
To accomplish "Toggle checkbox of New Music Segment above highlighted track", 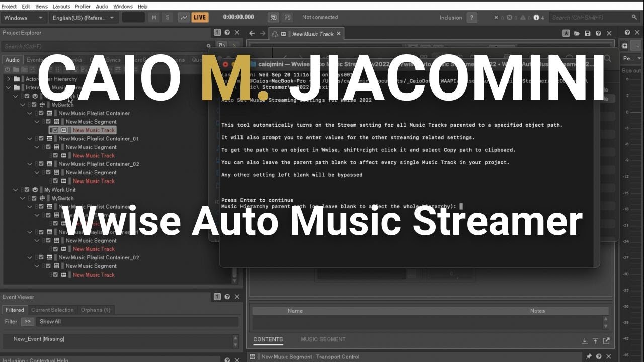I will pyautogui.click(x=48, y=122).
